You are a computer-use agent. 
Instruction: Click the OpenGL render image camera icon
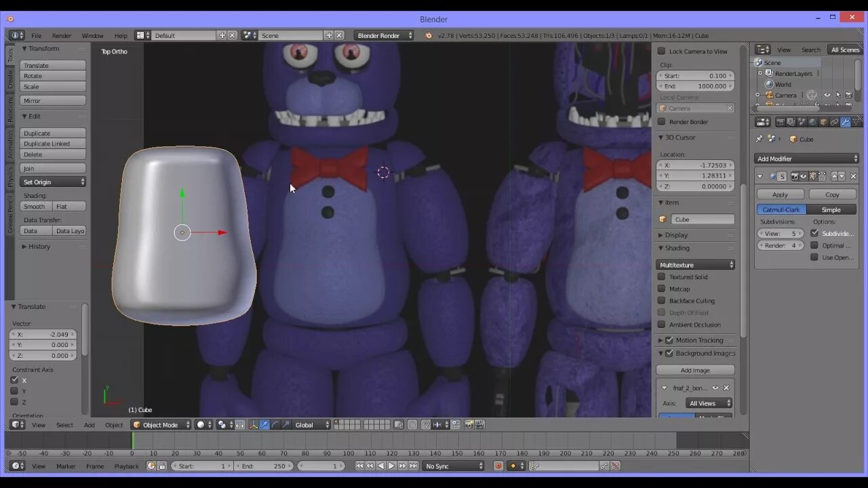[x=469, y=424]
